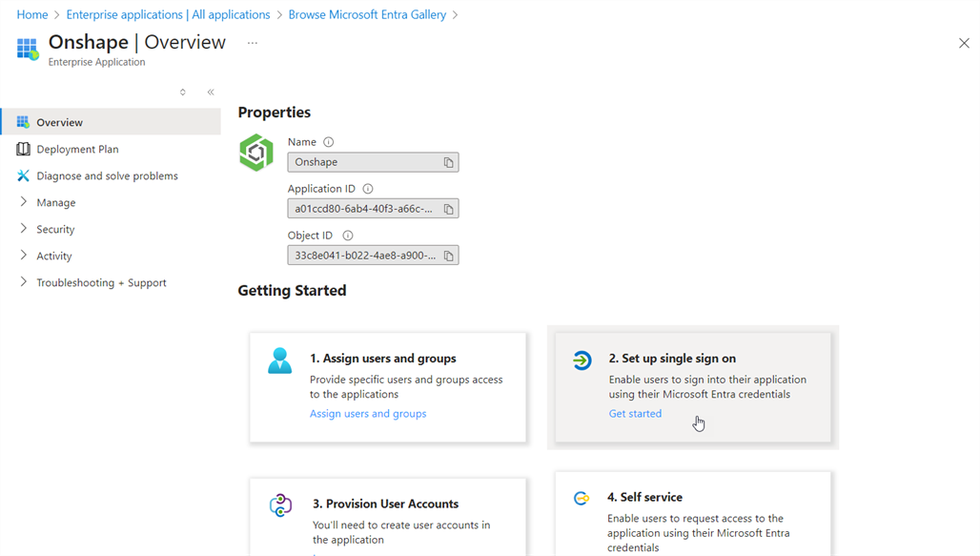Screen dimensions: 980x556
Task: Open the Deployment Plan menu item
Action: pyautogui.click(x=77, y=149)
